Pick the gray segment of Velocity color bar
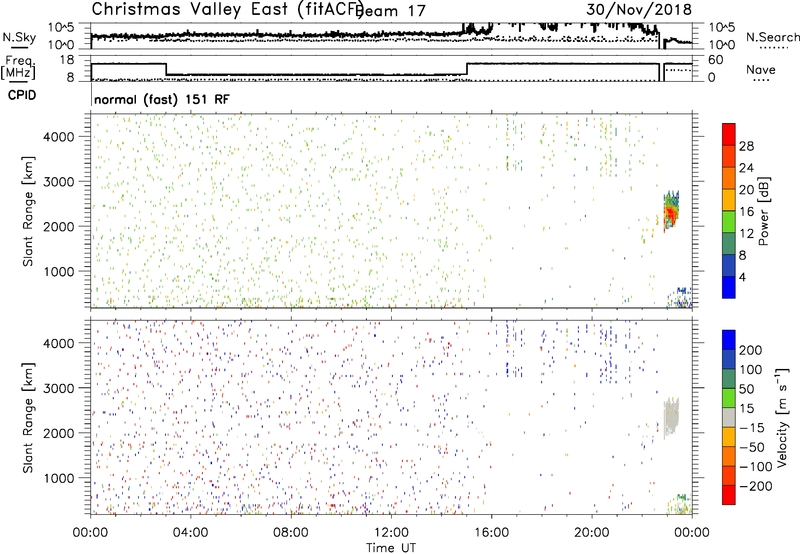The image size is (800, 554). pyautogui.click(x=729, y=417)
